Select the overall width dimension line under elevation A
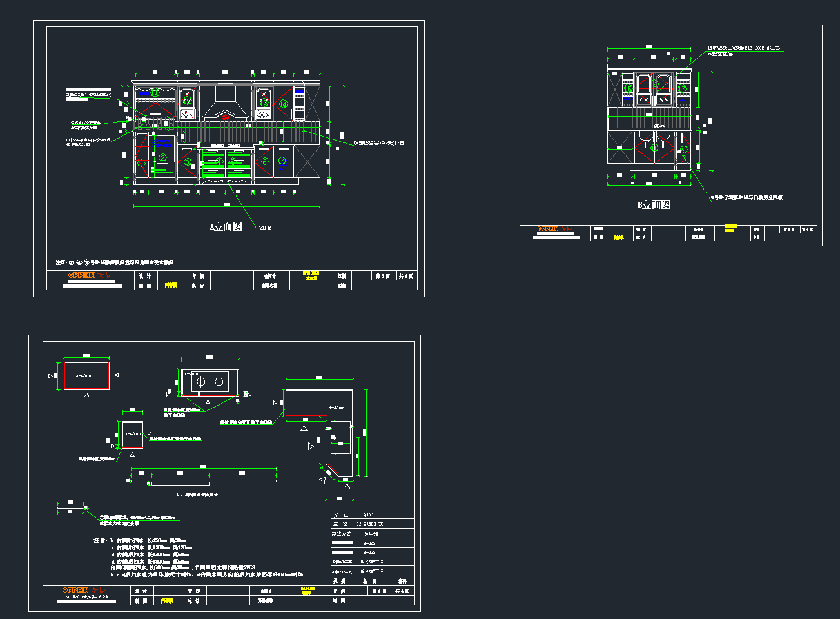The height and width of the screenshot is (619, 840). coord(226,206)
